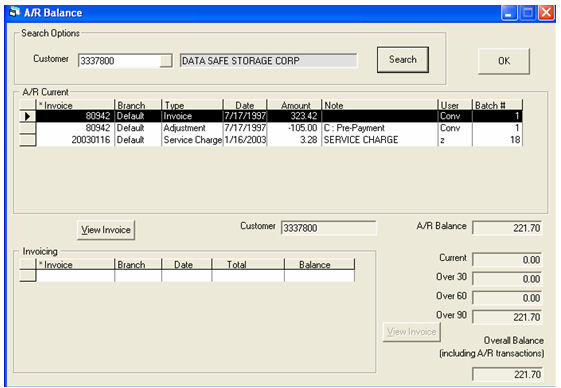Click the read-only Customer field showing 3337800
This screenshot has width=561, height=388.
coord(329,228)
